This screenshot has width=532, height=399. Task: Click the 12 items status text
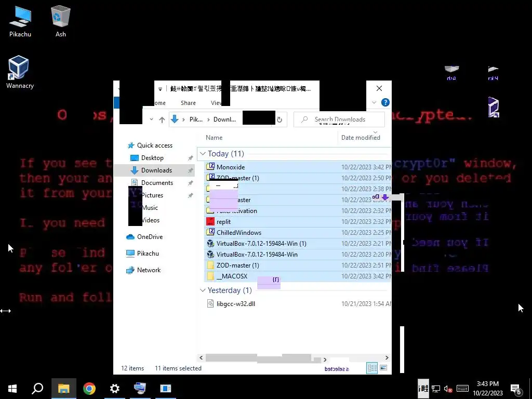point(132,368)
